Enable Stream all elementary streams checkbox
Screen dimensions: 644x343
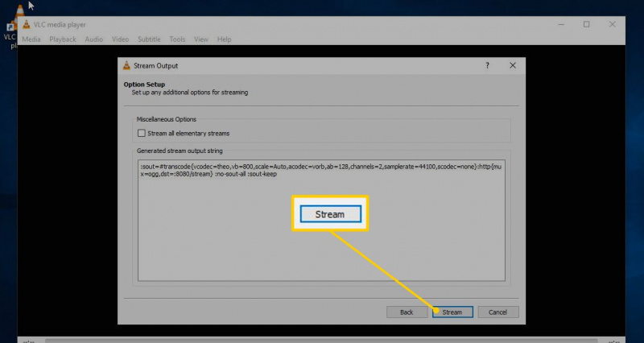[x=142, y=133]
